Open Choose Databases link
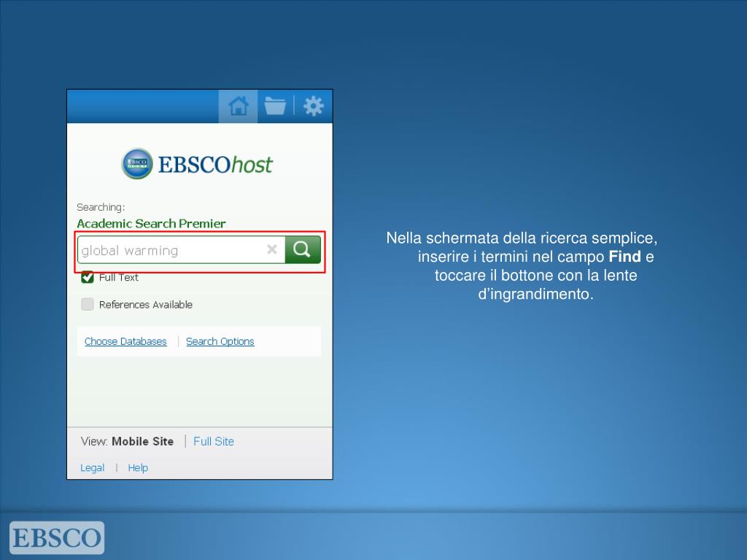The height and width of the screenshot is (560, 747). [x=125, y=341]
